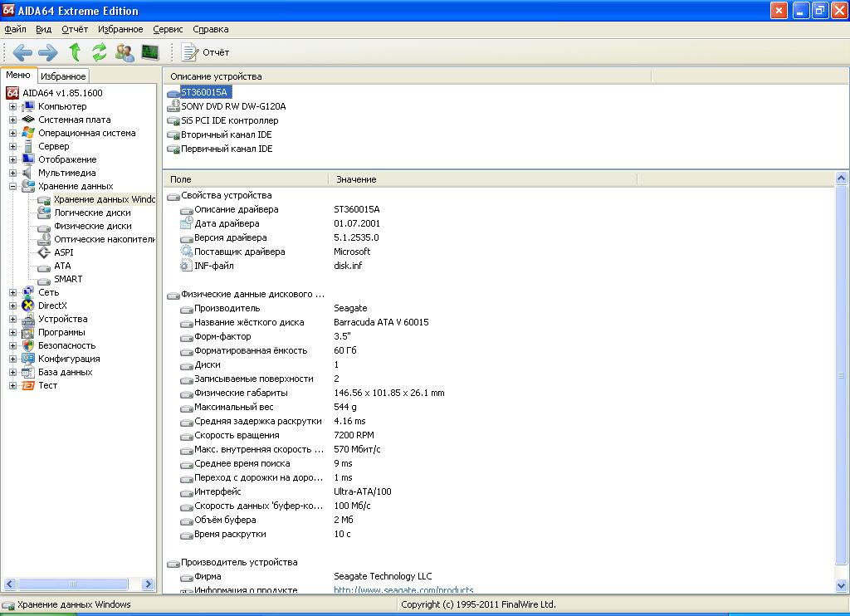Select AIDA64 v1.85.1600 root tree item
This screenshot has height=616, width=850.
click(62, 93)
